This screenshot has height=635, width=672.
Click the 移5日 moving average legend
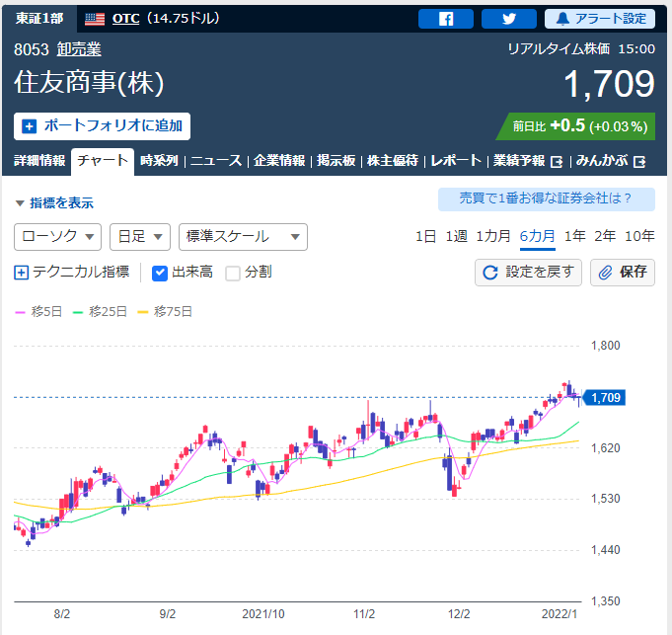[38, 312]
